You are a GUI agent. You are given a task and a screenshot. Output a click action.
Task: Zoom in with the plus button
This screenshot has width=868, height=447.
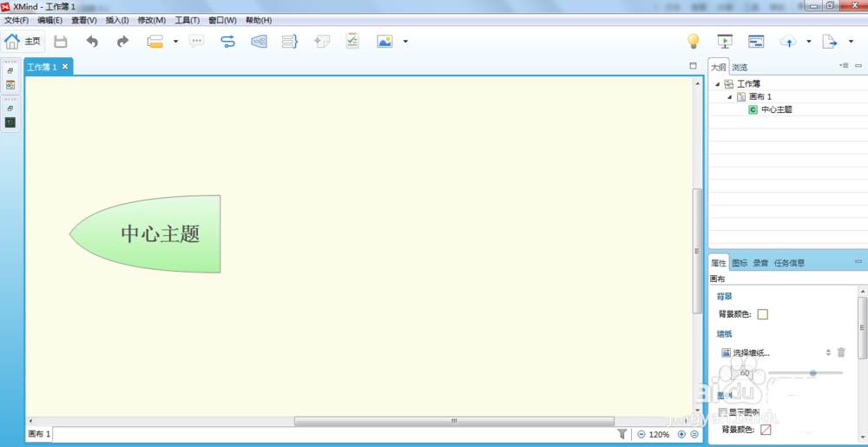click(x=681, y=434)
